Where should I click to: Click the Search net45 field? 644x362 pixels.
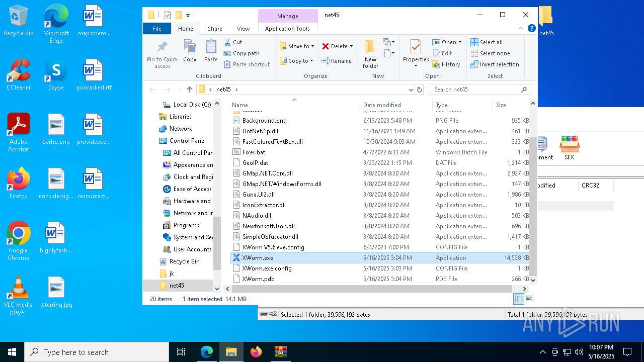[x=480, y=89]
